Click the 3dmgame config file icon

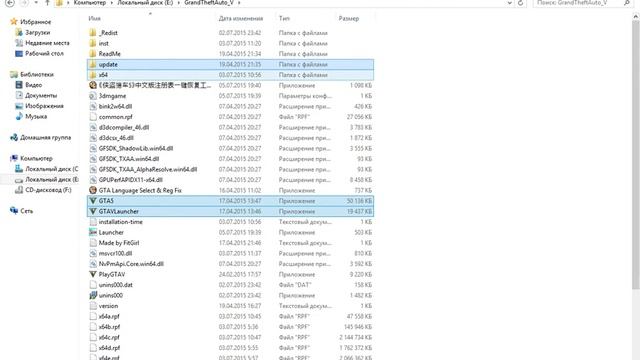pyautogui.click(x=93, y=96)
